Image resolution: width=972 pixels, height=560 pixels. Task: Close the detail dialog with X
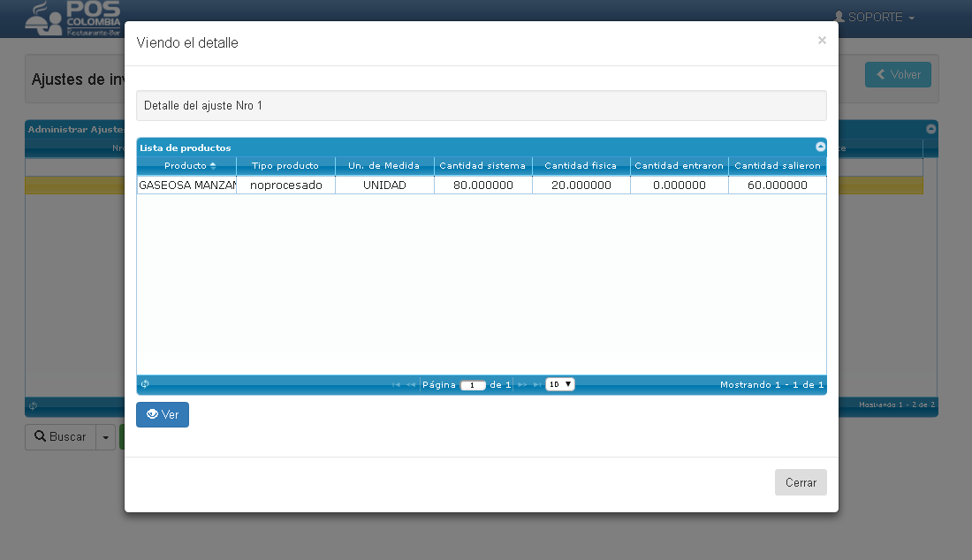pos(822,41)
